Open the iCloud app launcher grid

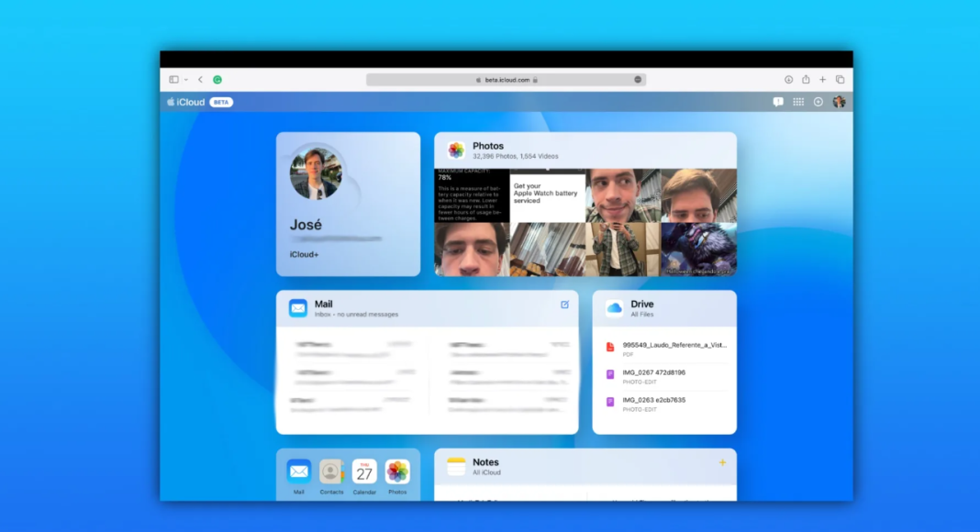pyautogui.click(x=798, y=102)
